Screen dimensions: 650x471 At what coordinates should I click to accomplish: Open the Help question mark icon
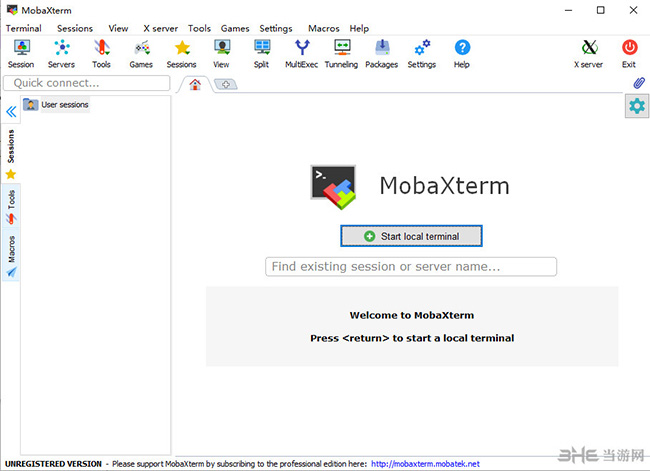(x=462, y=53)
